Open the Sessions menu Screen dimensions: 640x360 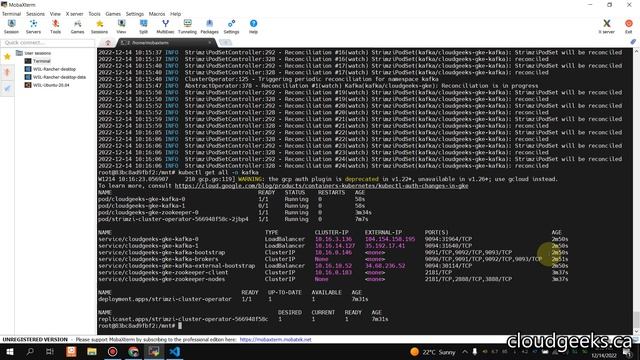click(36, 14)
